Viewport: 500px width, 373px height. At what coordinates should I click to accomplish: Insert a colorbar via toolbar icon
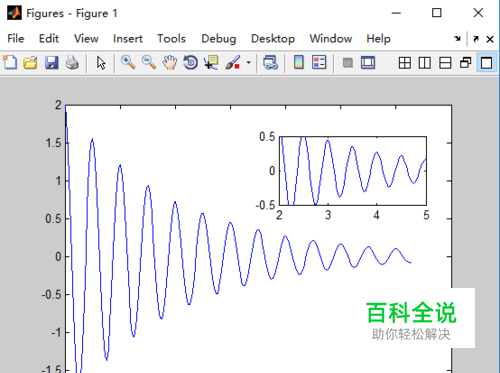coord(299,63)
